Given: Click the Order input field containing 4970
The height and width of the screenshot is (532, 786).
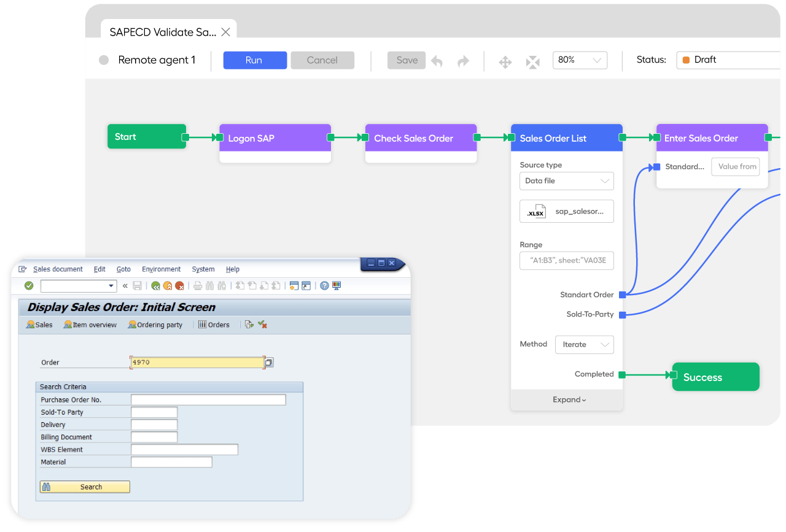Looking at the screenshot, I should click(x=197, y=363).
